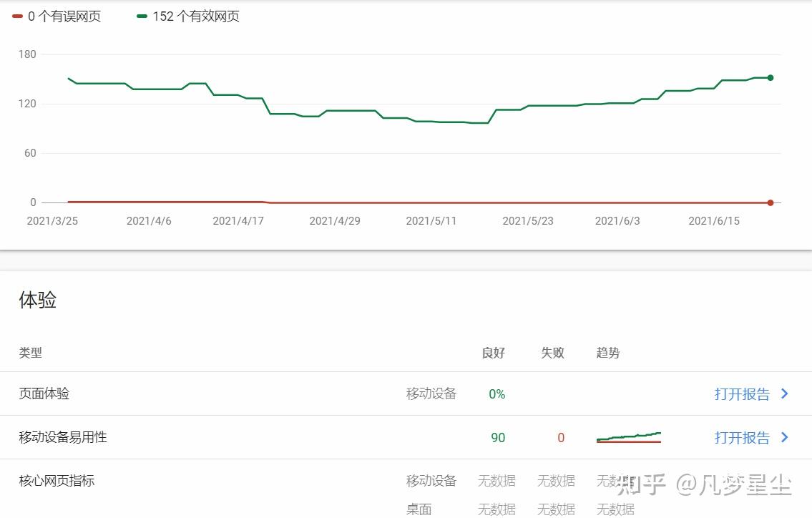Click legend text 0 个有误网页
The width and height of the screenshot is (812, 518).
click(x=64, y=16)
